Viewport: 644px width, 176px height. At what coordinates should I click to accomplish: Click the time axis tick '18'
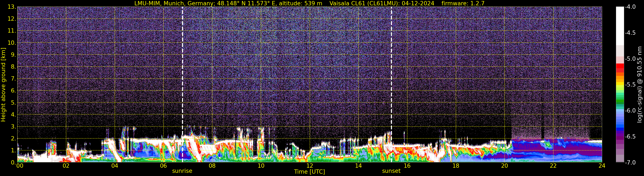(456, 166)
